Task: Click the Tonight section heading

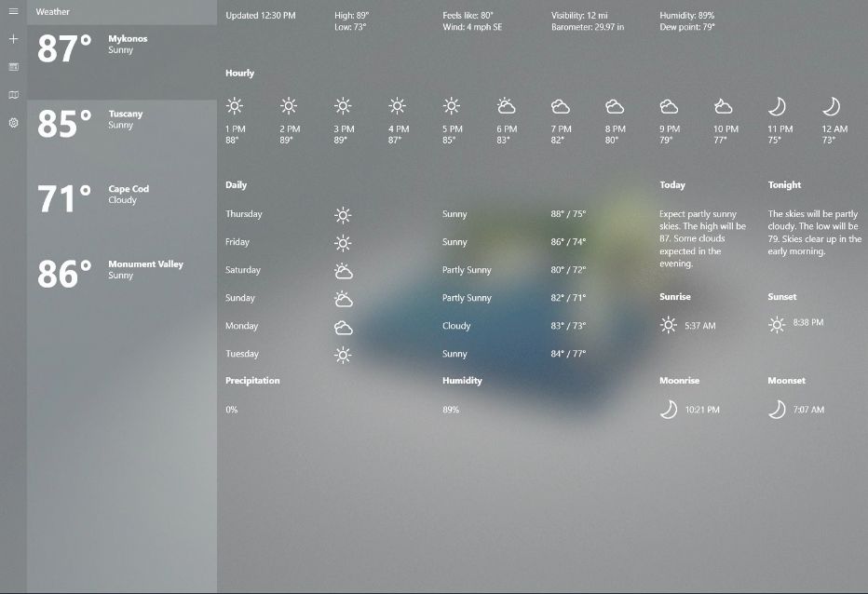Action: point(784,185)
